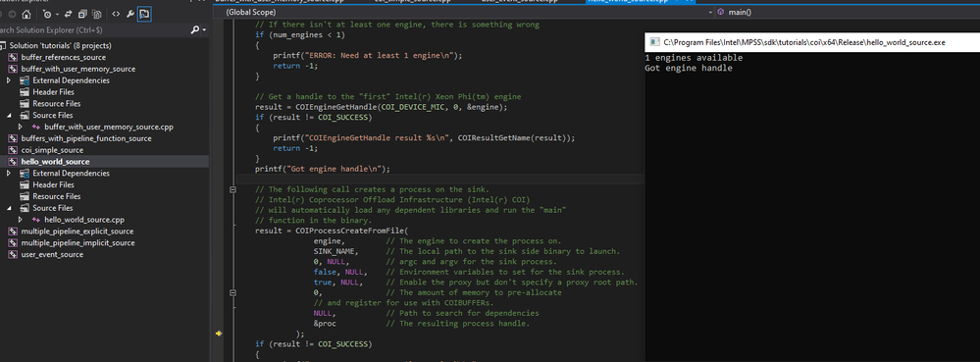Click the yellow current-statement arrow in margin
Image resolution: width=980 pixels, height=362 pixels.
coord(218,334)
